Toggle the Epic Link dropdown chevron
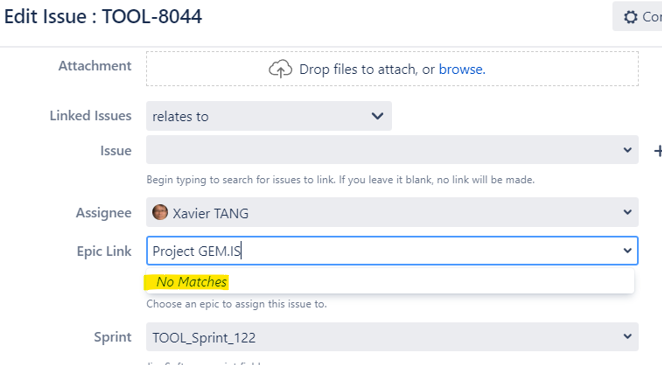 point(627,251)
